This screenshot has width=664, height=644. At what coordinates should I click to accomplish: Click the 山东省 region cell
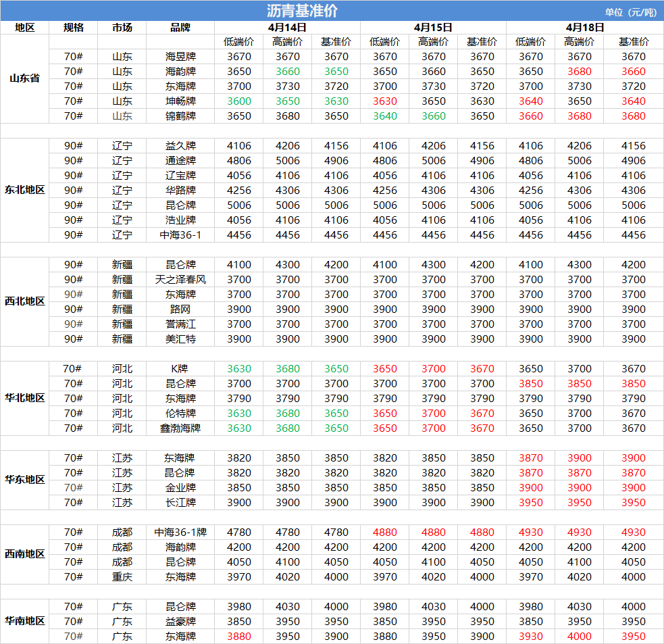tap(24, 78)
